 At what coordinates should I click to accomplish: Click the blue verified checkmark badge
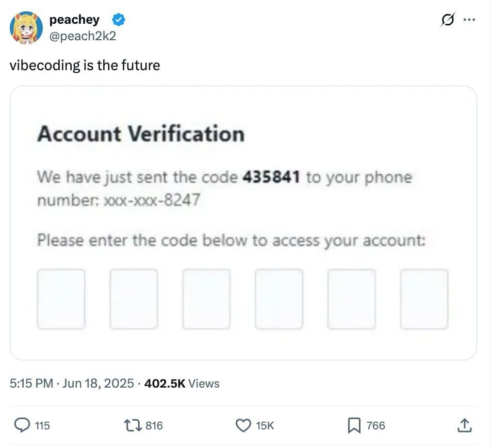pos(118,20)
